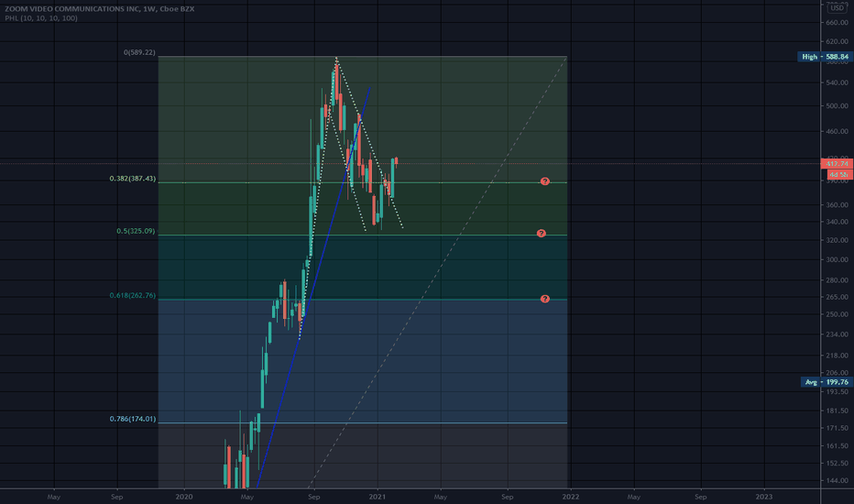Viewport: 854px width, 504px height.
Task: Click the red question mark near 0.5 level
Action: click(x=541, y=233)
